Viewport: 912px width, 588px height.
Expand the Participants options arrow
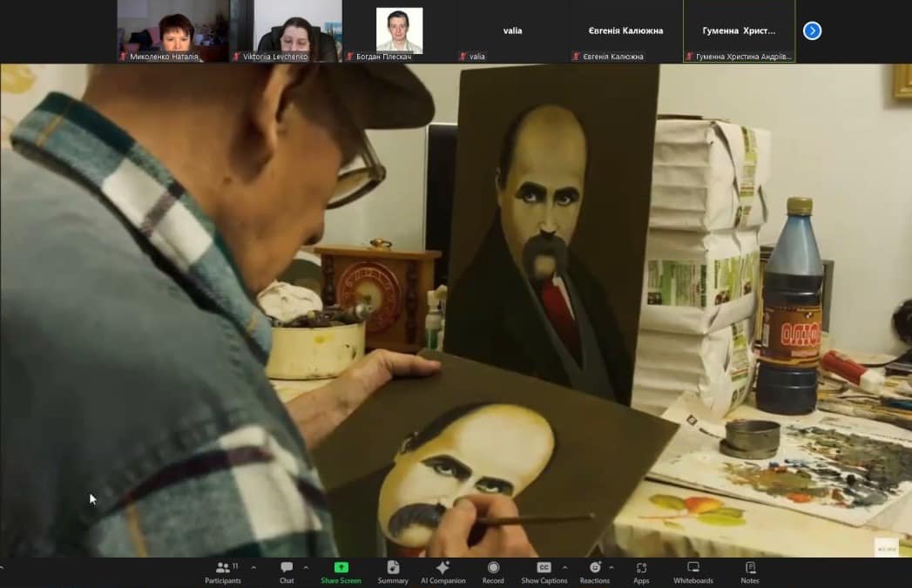pos(253,567)
